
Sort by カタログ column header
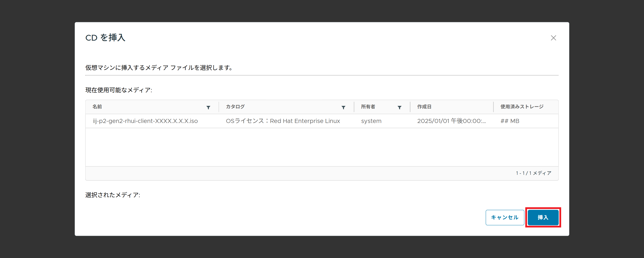pyautogui.click(x=235, y=107)
